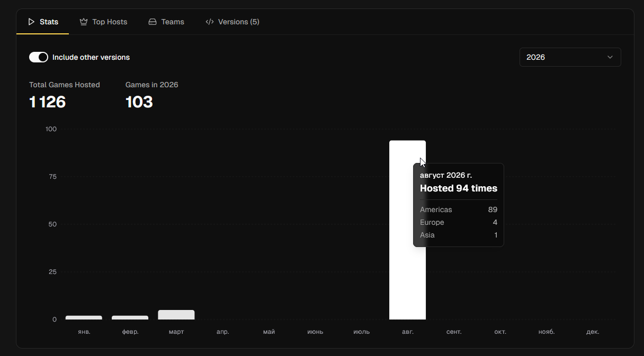Select the March (март) bar
The height and width of the screenshot is (356, 644).
[176, 315]
